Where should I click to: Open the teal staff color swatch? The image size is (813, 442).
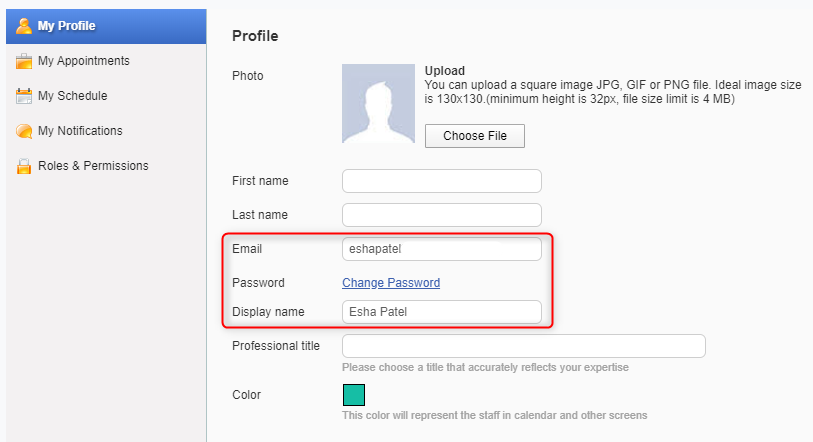(354, 395)
